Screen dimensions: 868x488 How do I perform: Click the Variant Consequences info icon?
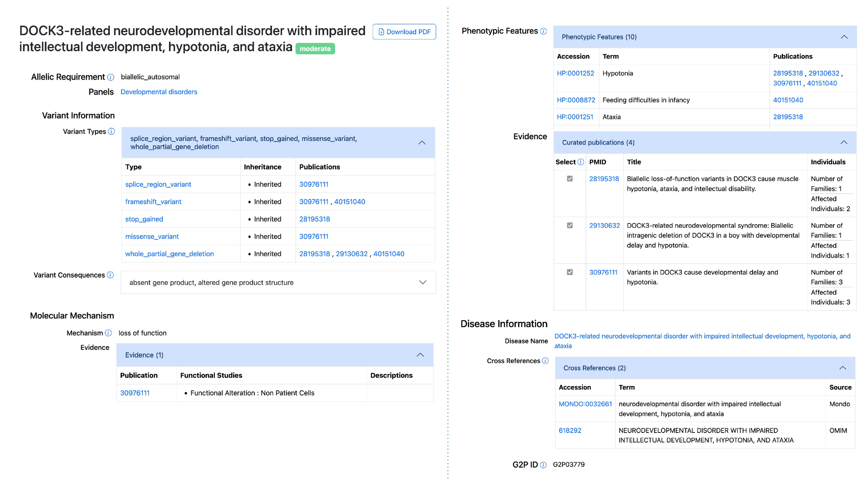click(110, 275)
